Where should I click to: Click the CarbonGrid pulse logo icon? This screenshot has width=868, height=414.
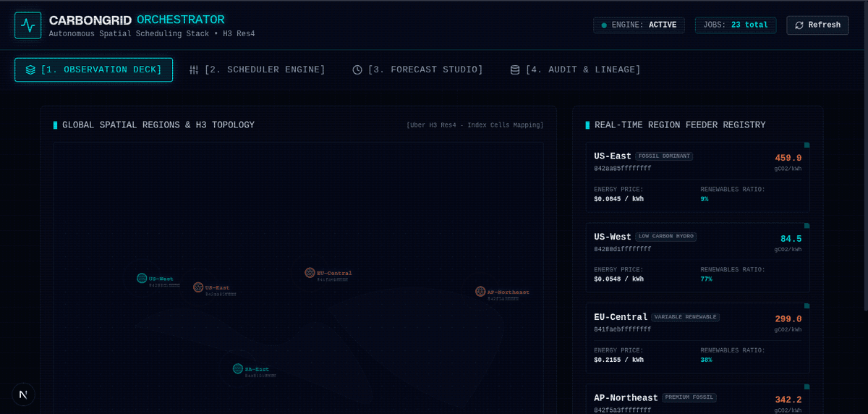coord(28,25)
